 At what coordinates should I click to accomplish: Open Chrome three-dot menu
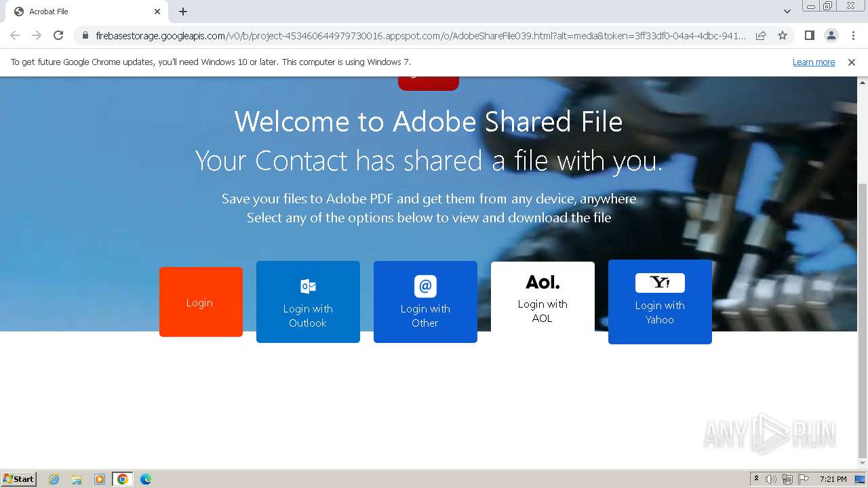[x=853, y=35]
